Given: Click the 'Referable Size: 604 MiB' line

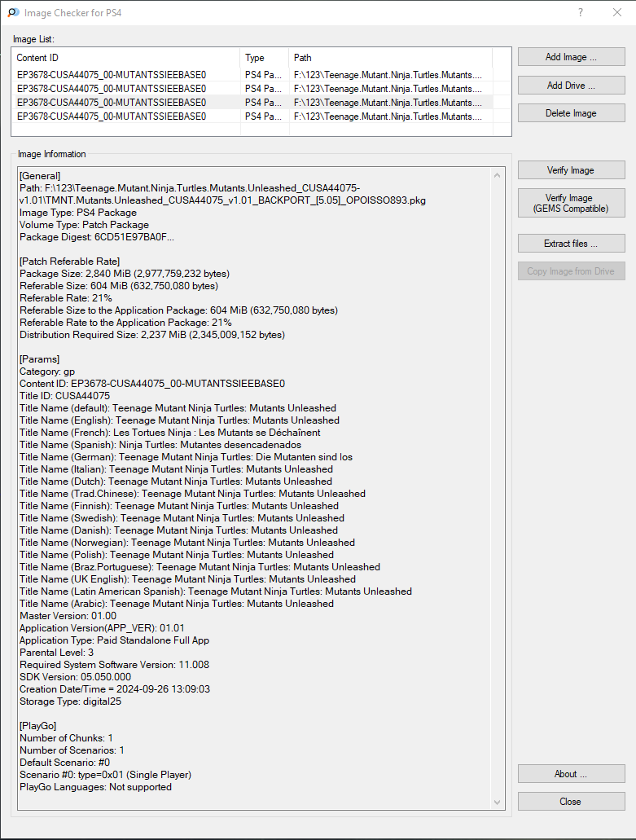Looking at the screenshot, I should coord(119,285).
